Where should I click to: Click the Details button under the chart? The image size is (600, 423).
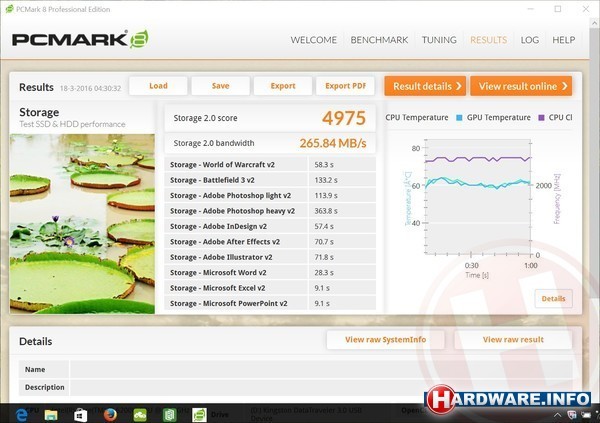tap(553, 299)
